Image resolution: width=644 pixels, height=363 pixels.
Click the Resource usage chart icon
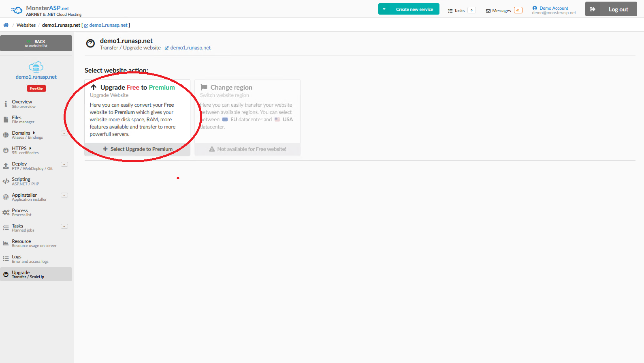6,243
